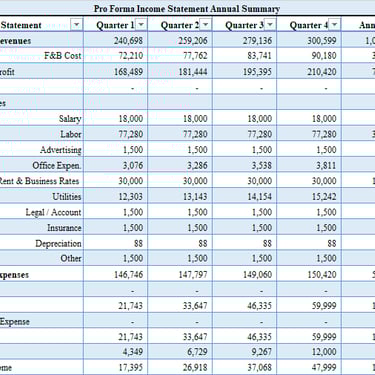Screen dimensions: 375x375
Task: Click Utilities value 12,303
Action: point(131,197)
